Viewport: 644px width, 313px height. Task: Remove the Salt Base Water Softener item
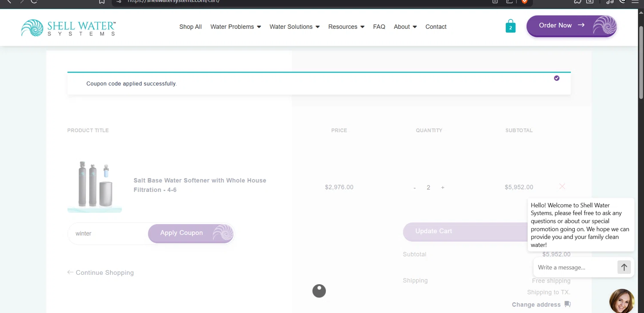(562, 186)
